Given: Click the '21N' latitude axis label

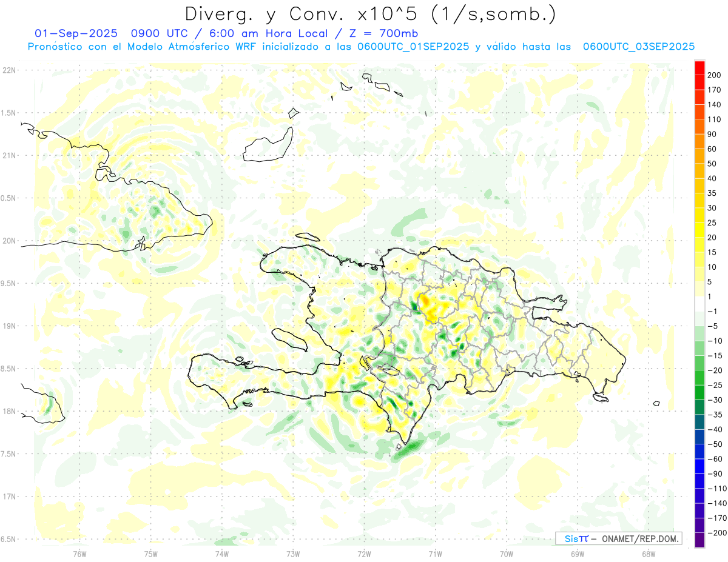Looking at the screenshot, I should pos(9,155).
